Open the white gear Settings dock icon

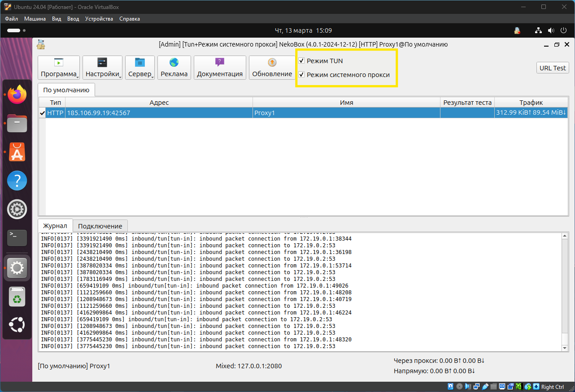coord(17,268)
